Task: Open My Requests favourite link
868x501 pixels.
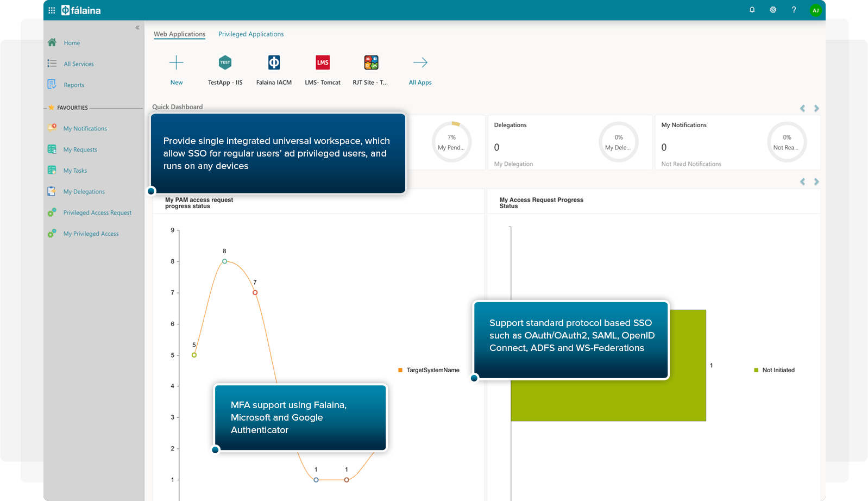Action: 80,150
